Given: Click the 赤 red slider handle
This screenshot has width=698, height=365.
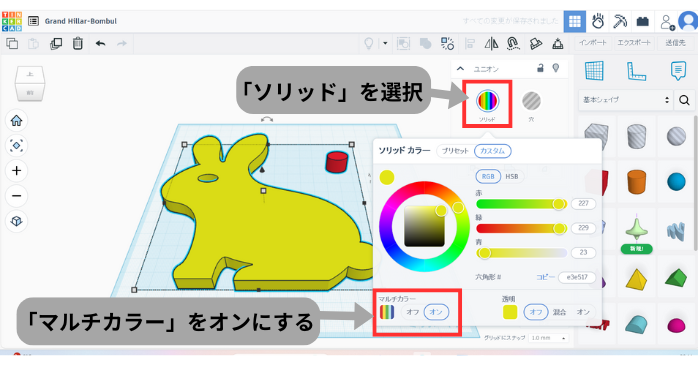Looking at the screenshot, I should [x=558, y=204].
